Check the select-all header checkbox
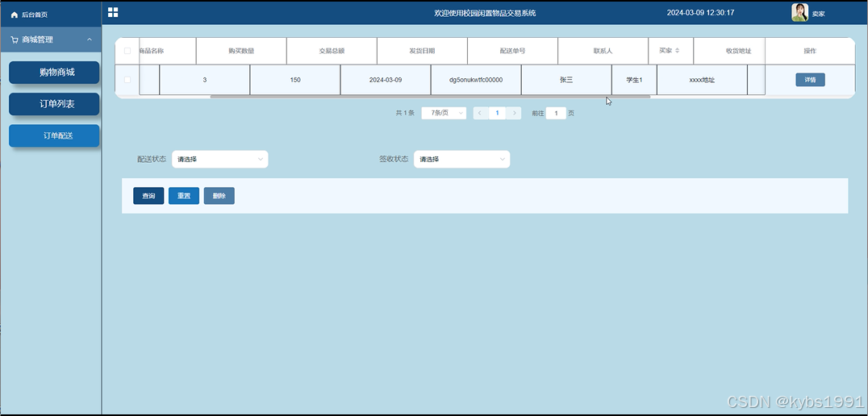The image size is (868, 416). (x=127, y=51)
